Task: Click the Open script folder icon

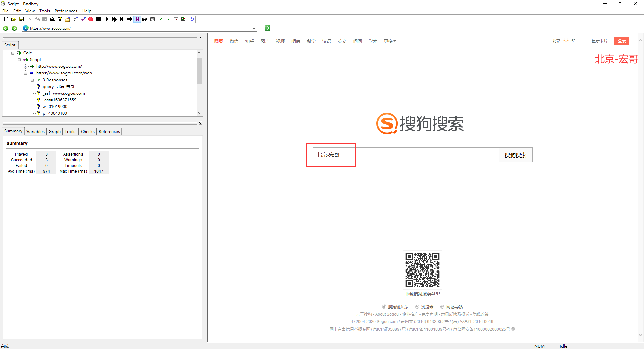Action: tap(14, 19)
